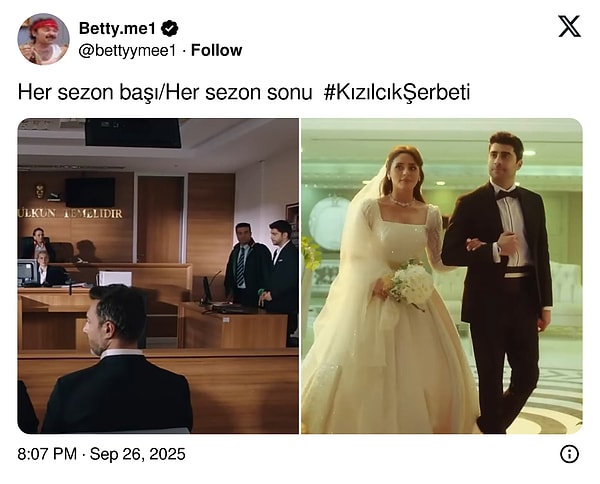Viewport: 600px width, 484px height.
Task: Click the X logo icon
Action: tap(569, 26)
